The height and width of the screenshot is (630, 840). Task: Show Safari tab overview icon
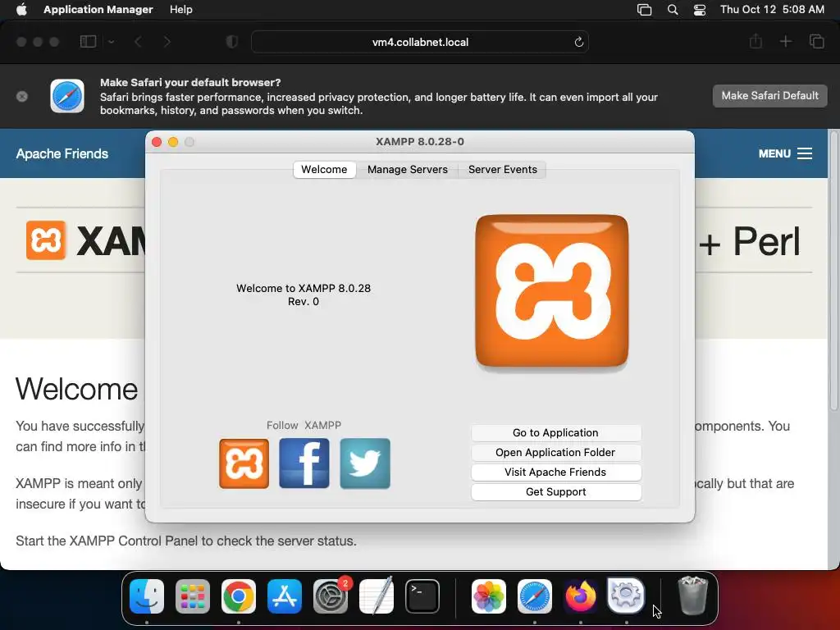[x=816, y=41]
